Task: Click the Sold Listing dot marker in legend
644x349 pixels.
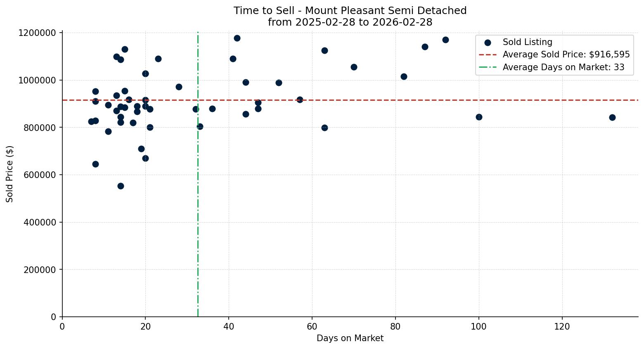Action: point(488,43)
